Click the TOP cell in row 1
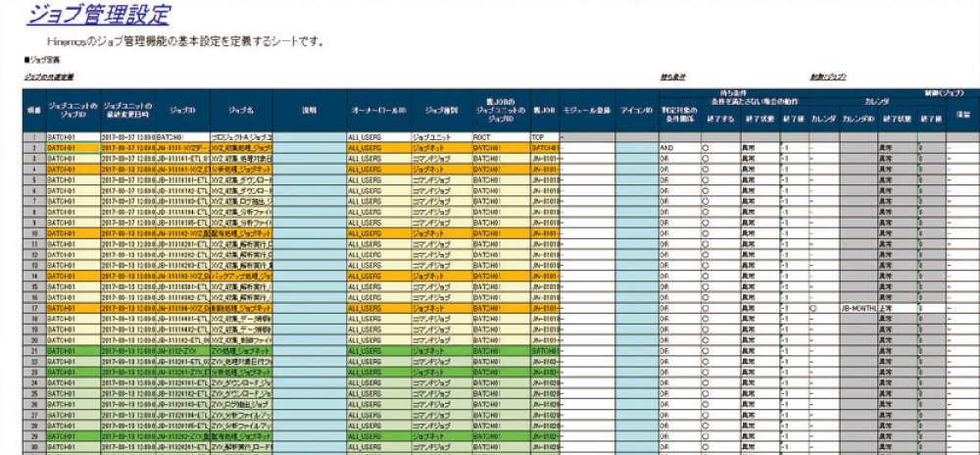This screenshot has height=455, width=980. click(x=545, y=135)
